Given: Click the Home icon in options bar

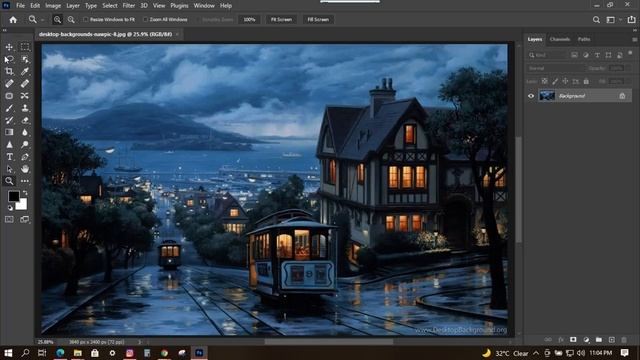Looking at the screenshot, I should tap(13, 20).
